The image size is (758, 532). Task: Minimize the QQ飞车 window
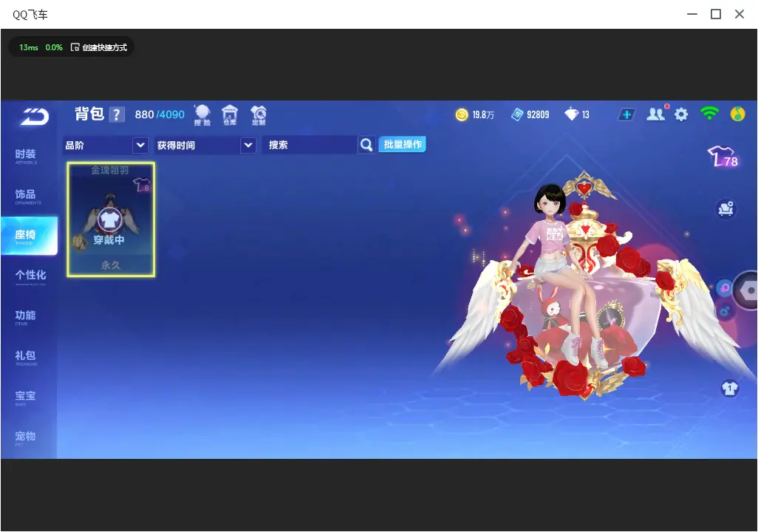[692, 14]
